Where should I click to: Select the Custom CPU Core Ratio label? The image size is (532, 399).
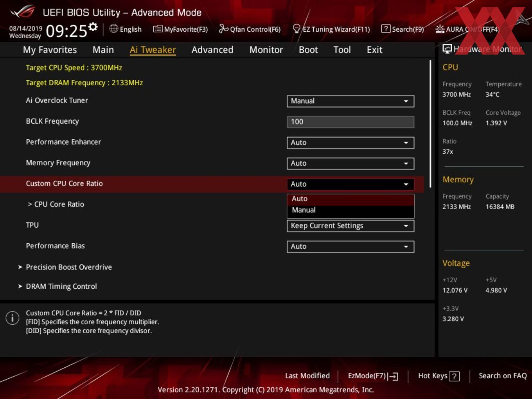click(64, 183)
